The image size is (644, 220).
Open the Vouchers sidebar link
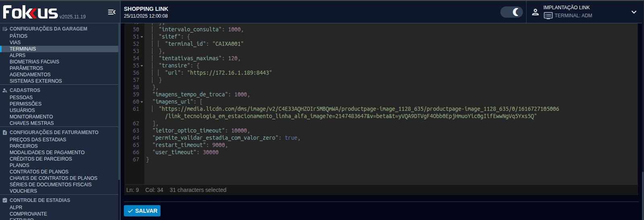[x=23, y=191]
